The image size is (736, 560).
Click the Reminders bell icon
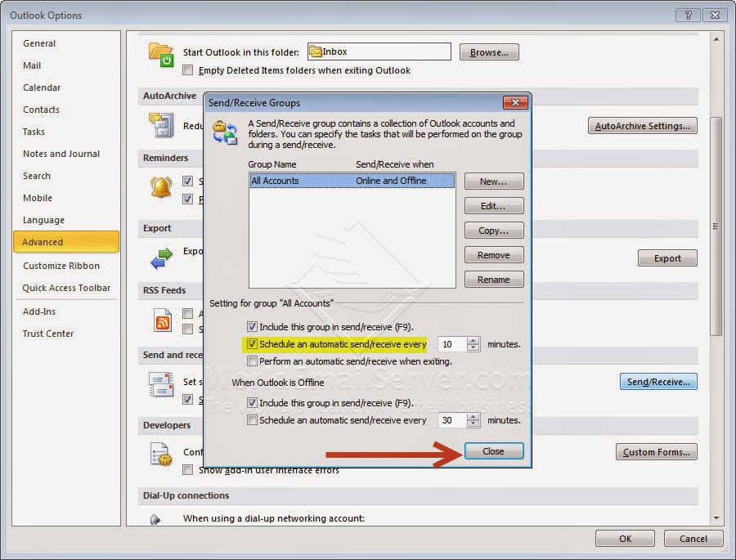(x=159, y=187)
